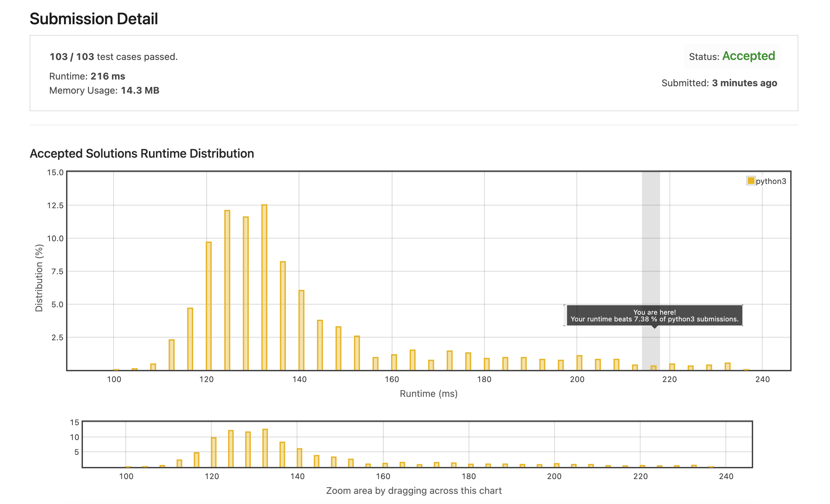The height and width of the screenshot is (504, 830).
Task: Click the python3 legend color swatch
Action: click(750, 181)
